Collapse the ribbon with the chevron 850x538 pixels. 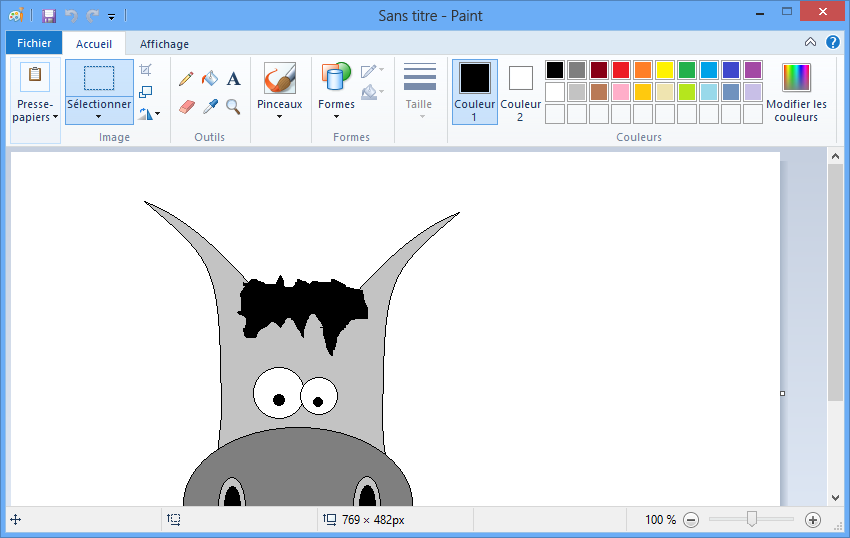click(x=811, y=42)
